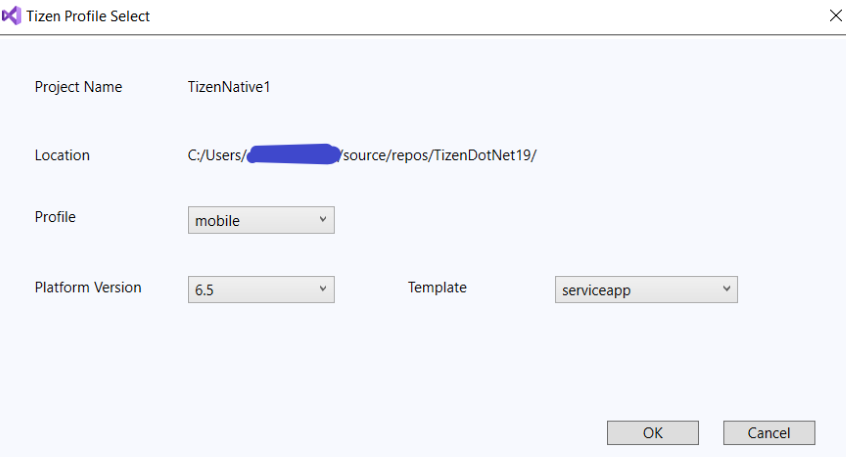The image size is (846, 457).
Task: Click the chevron arrow on Profile combo box
Action: coord(323,220)
